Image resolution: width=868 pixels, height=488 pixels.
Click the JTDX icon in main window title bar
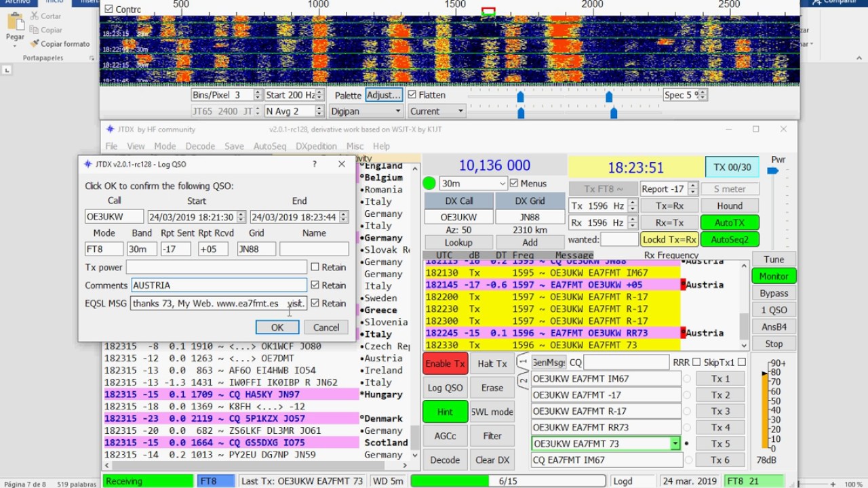110,129
